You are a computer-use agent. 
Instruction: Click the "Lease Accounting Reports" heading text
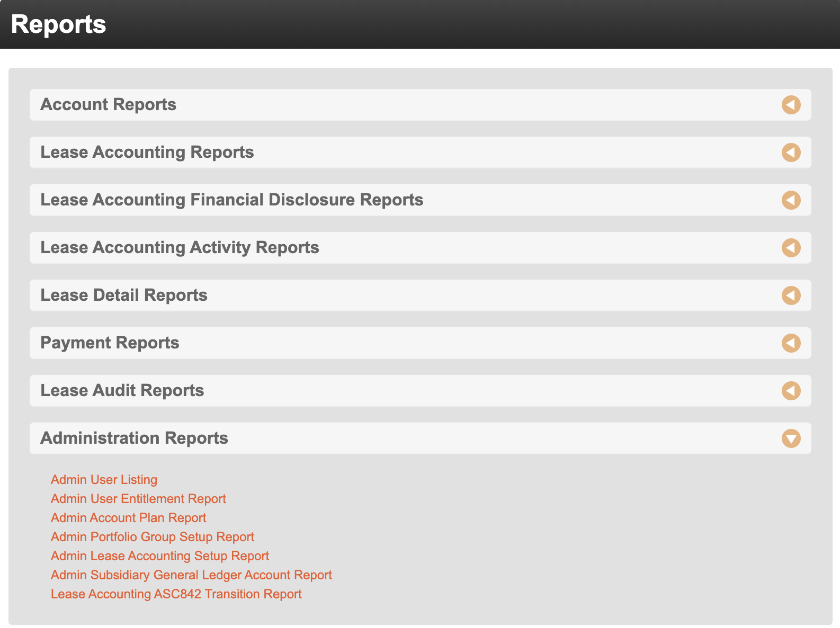(147, 152)
